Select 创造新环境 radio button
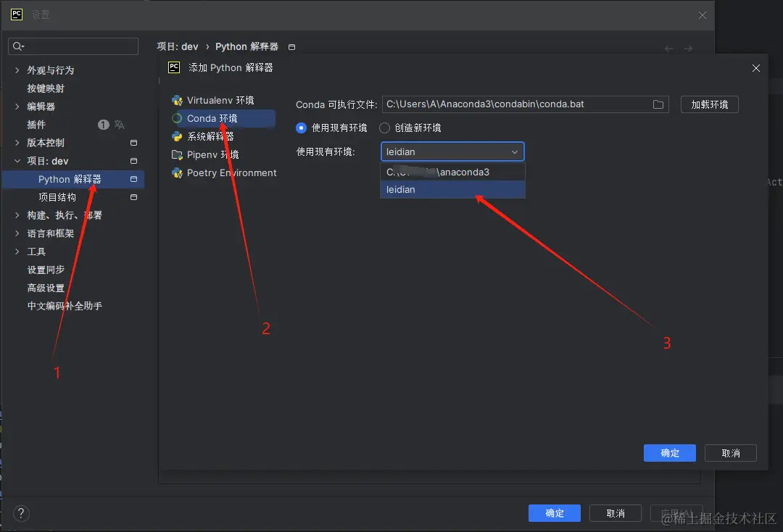This screenshot has width=783, height=532. pyautogui.click(x=384, y=128)
